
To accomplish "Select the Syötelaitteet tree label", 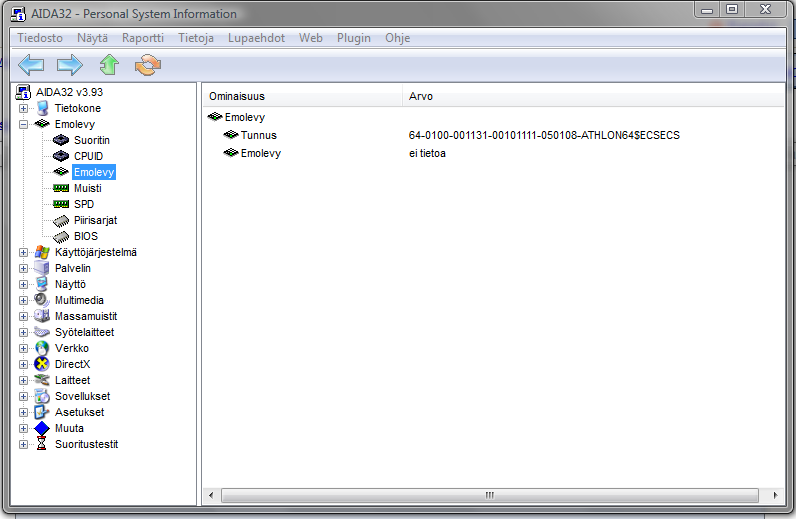I will [x=85, y=332].
